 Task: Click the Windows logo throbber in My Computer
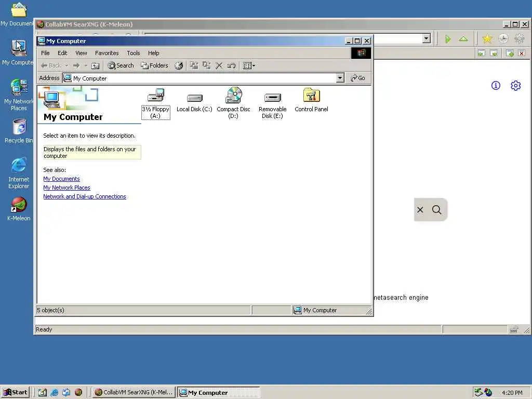[x=361, y=53]
